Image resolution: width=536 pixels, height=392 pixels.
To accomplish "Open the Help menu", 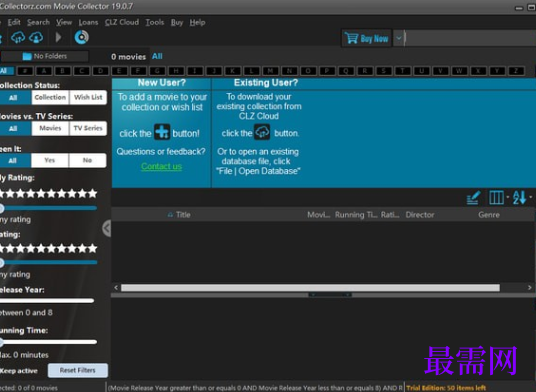I will click(x=197, y=23).
